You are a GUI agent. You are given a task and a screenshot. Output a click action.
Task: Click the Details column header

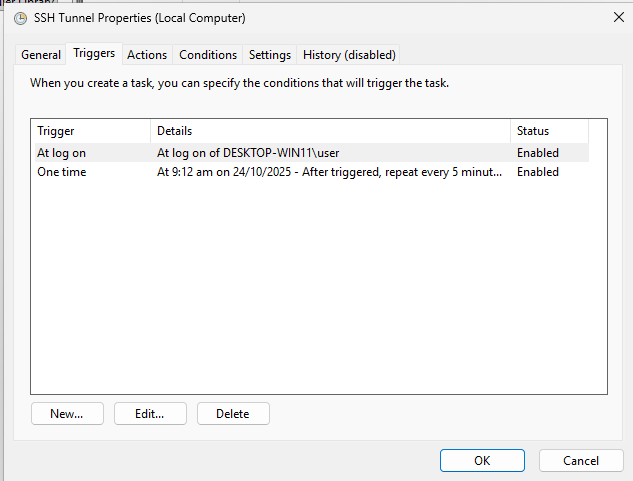click(x=330, y=131)
